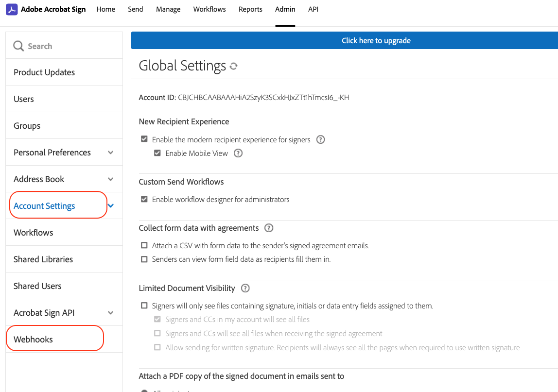558x392 pixels.
Task: Expand Acrobat Sign API chevron
Action: [x=111, y=313]
